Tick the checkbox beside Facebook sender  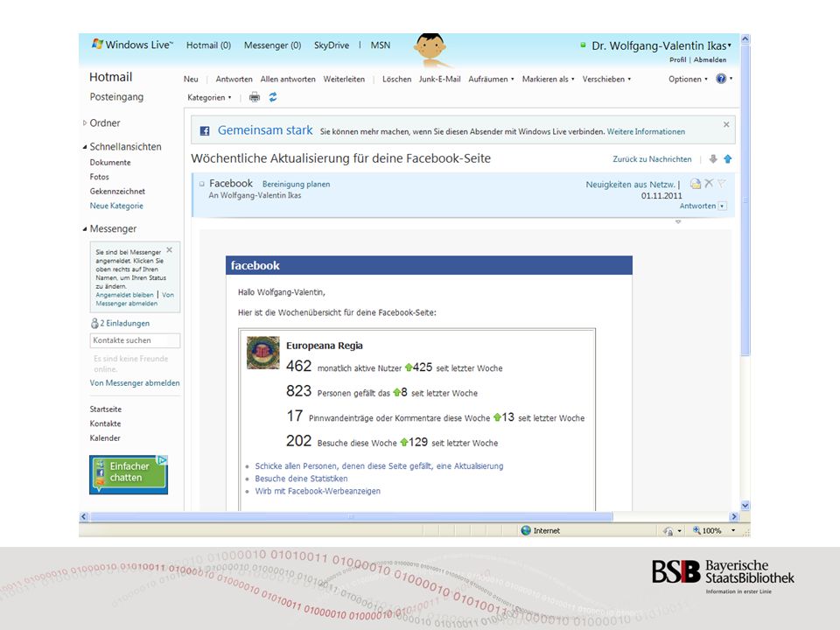(202, 184)
